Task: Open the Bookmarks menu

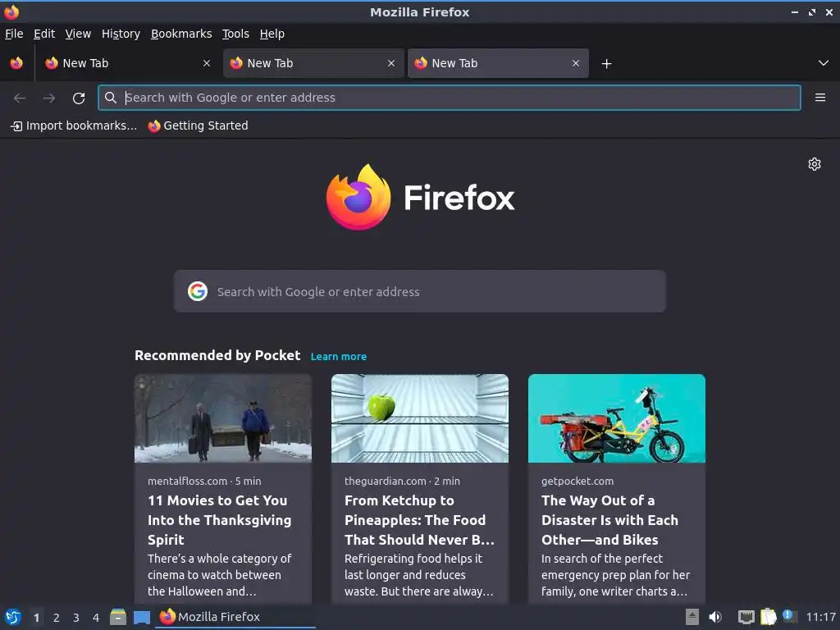Action: click(181, 34)
